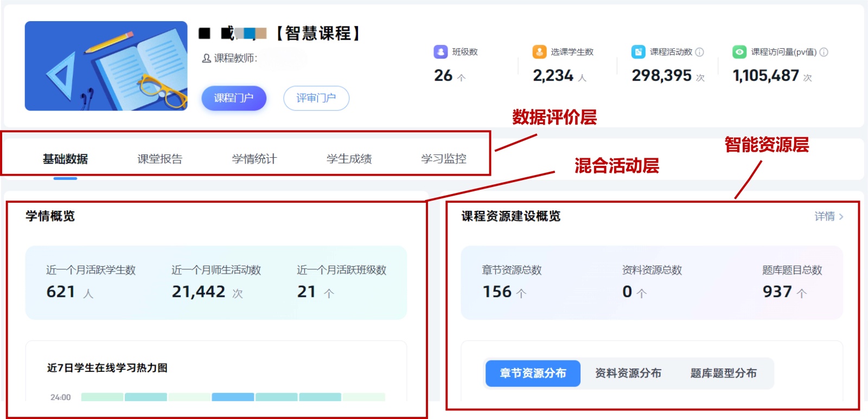Viewport: 868px width, 419px height.
Task: Click the teacher icon beside 课程教师
Action: click(206, 59)
